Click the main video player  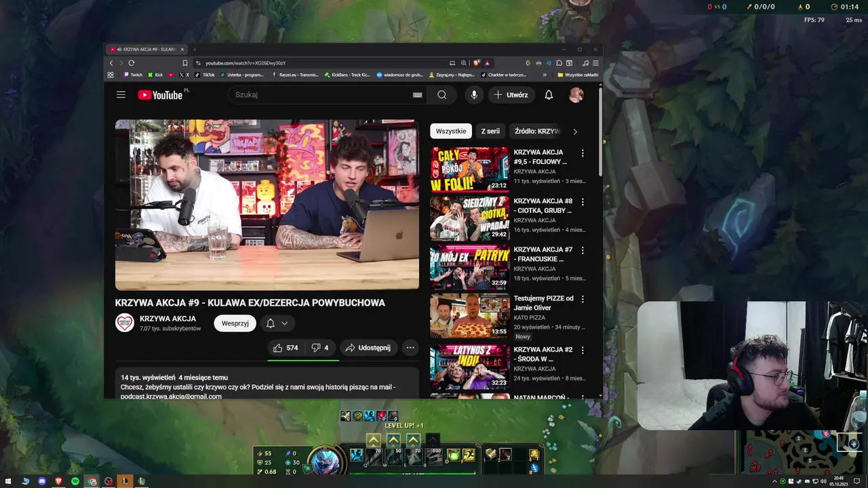click(x=267, y=205)
